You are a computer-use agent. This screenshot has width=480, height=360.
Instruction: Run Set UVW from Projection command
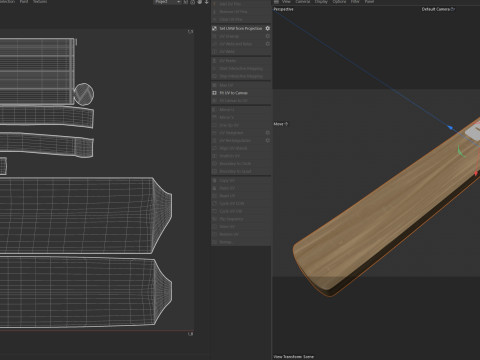[x=241, y=28]
